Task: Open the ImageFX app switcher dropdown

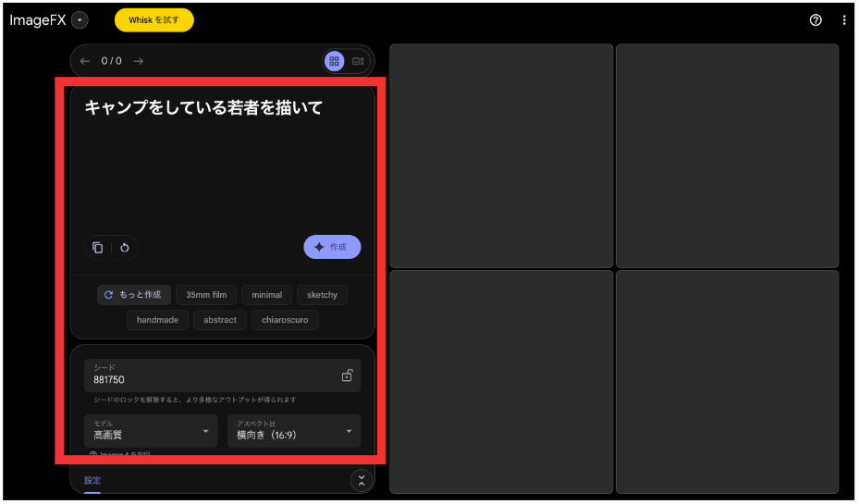Action: [80, 20]
